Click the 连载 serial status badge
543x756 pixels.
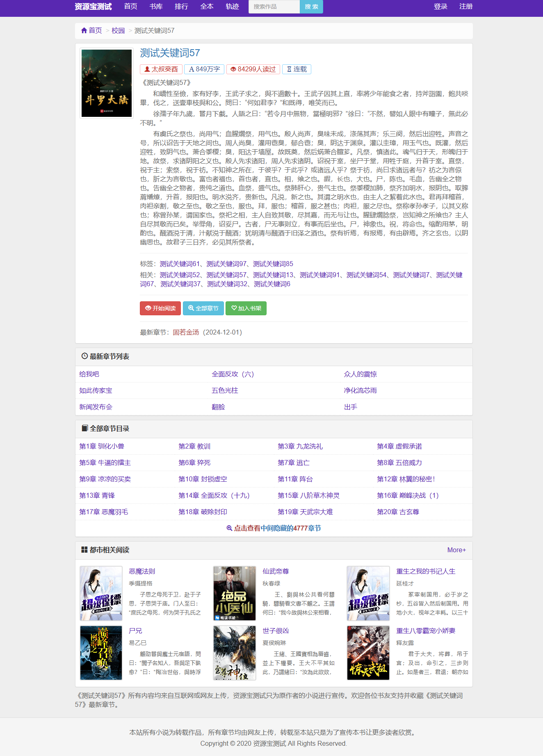tap(297, 69)
